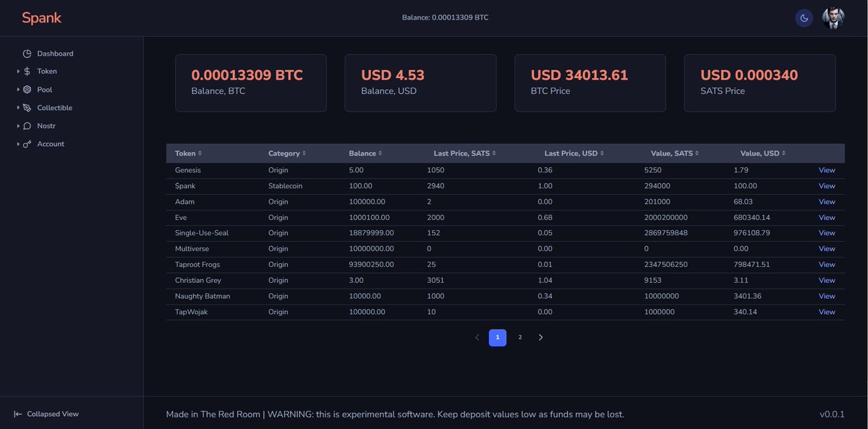Screen dimensions: 868x429
Task: Select Account in the sidebar
Action: point(51,144)
